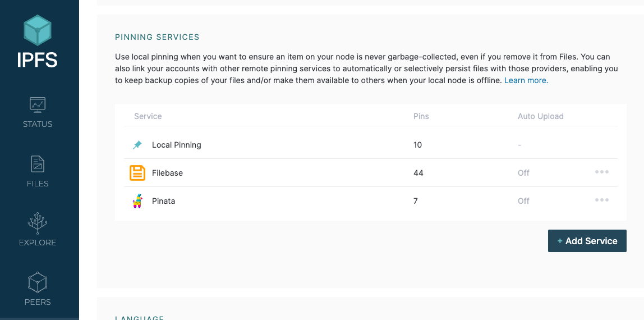This screenshot has width=644, height=320.
Task: Click the Service column header
Action: coord(148,116)
